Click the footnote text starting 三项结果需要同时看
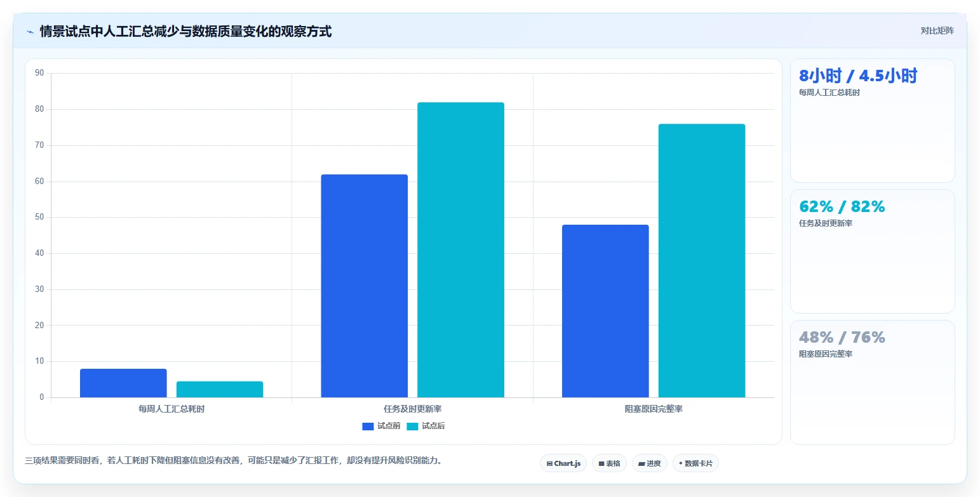 (x=233, y=460)
